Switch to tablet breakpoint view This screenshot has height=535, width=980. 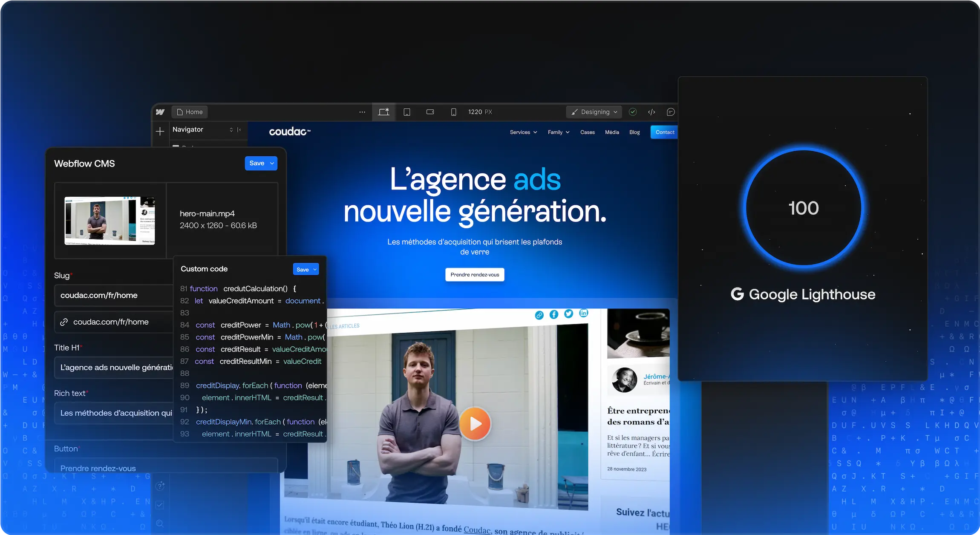pyautogui.click(x=407, y=112)
